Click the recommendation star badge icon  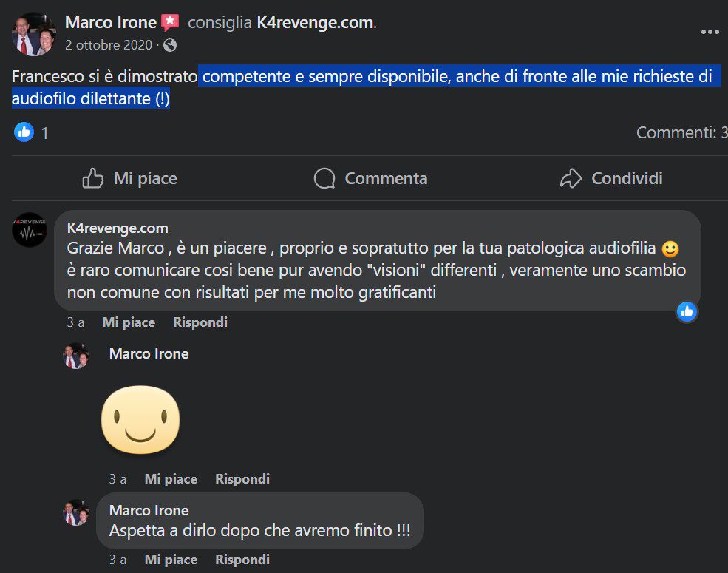170,22
